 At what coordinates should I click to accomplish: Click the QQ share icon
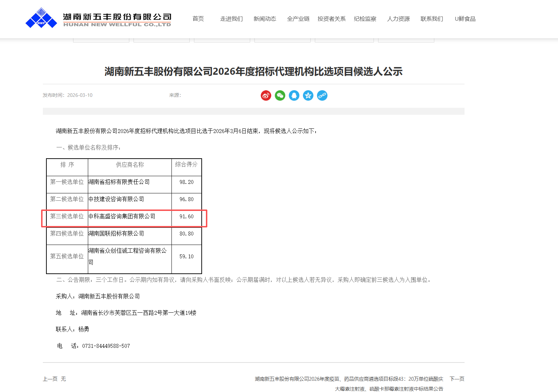294,95
